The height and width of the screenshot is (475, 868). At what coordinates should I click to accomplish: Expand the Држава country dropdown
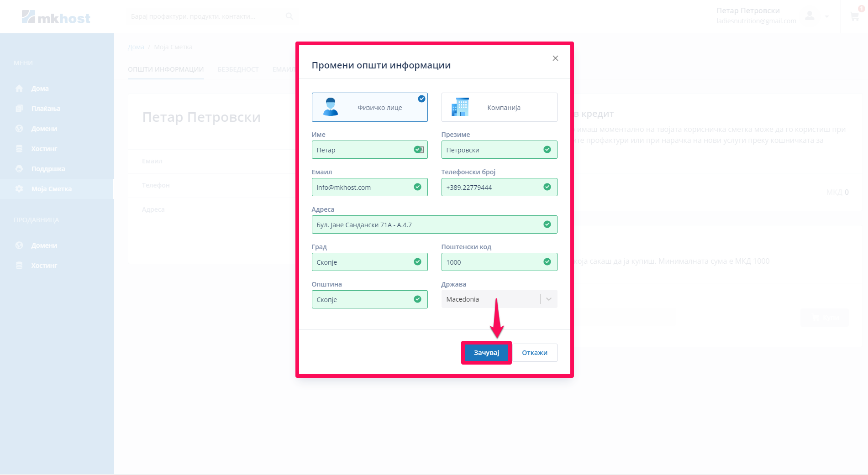click(548, 299)
